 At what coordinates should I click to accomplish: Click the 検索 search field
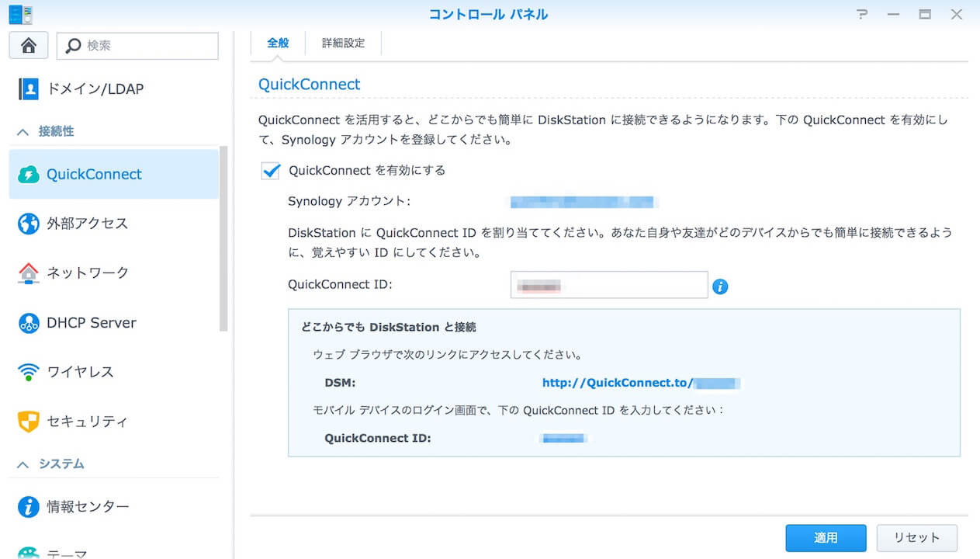[x=137, y=46]
